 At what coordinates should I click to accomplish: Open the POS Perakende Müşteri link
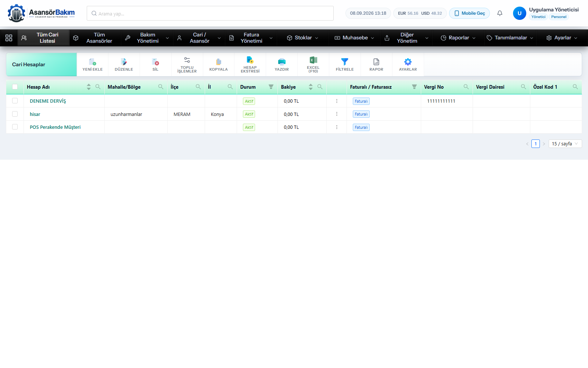click(x=55, y=127)
